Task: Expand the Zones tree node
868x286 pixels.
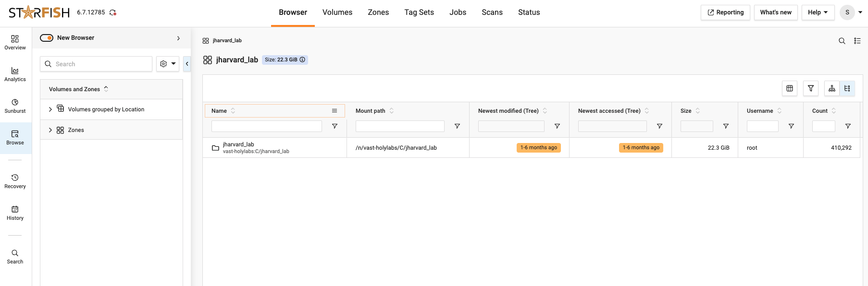Action: [50, 130]
